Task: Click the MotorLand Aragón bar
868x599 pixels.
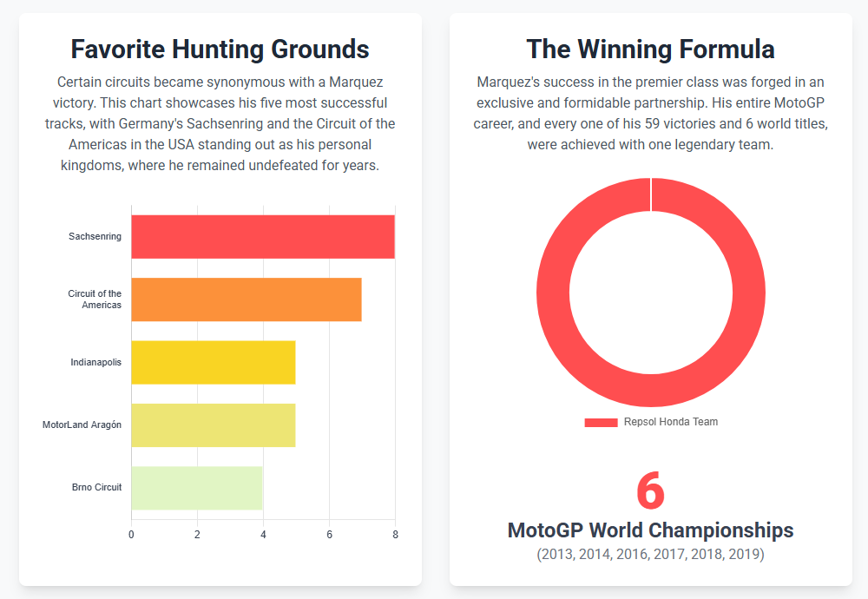Action: click(214, 425)
